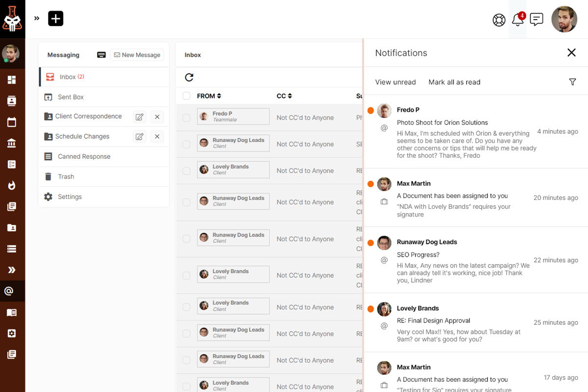Open the user profile photo menu
This screenshot has height=392, width=588.
tap(564, 19)
